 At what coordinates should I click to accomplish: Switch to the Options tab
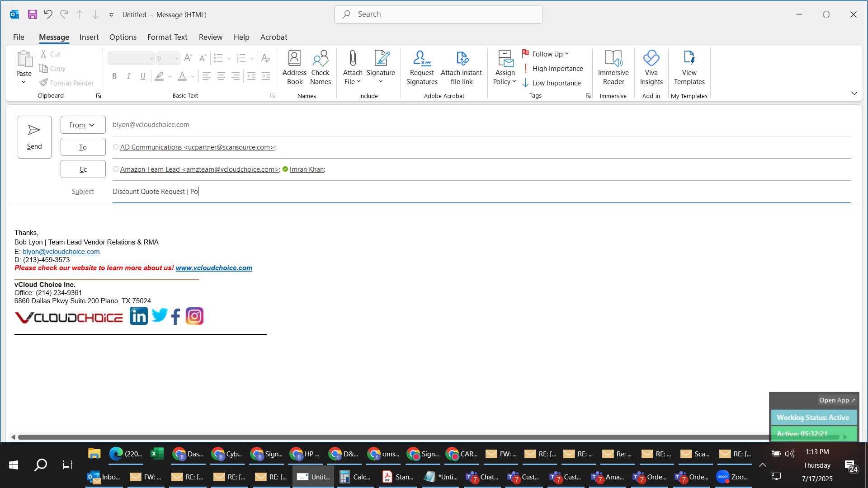click(x=123, y=37)
